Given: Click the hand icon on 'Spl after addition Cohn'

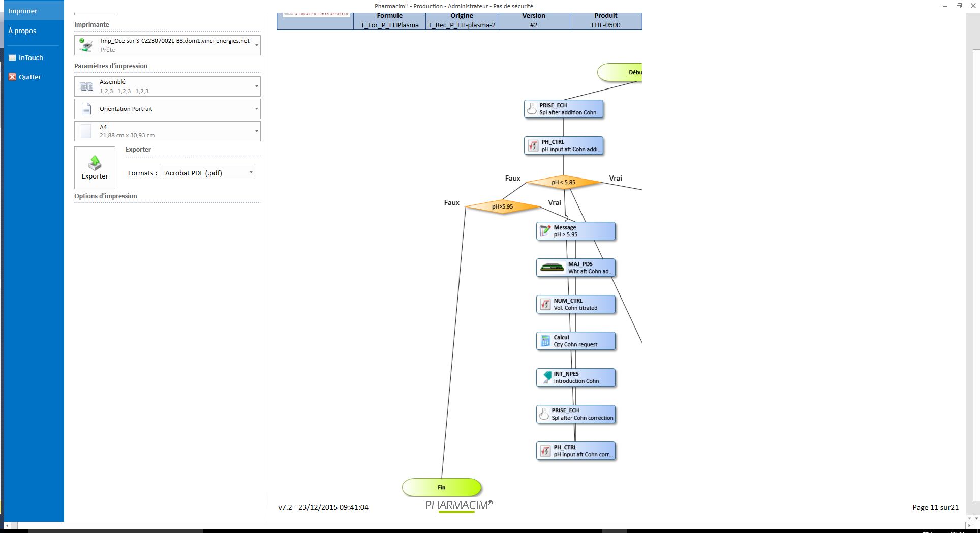Looking at the screenshot, I should pyautogui.click(x=532, y=109).
